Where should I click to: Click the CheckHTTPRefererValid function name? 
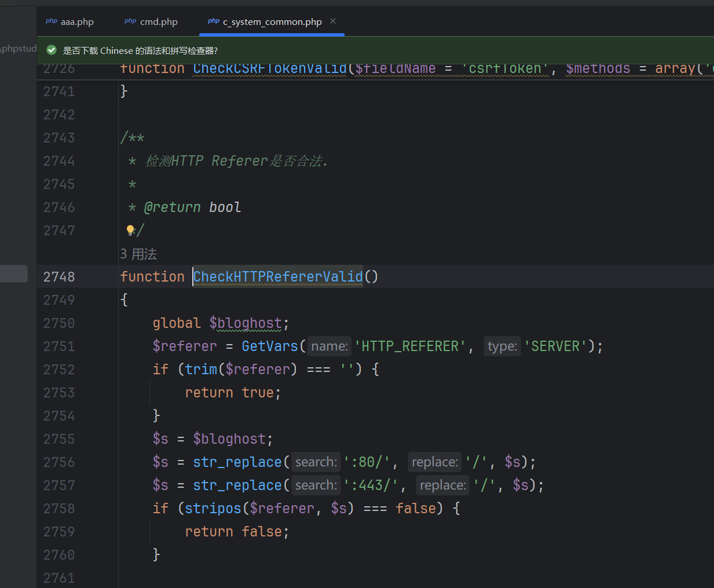(278, 276)
